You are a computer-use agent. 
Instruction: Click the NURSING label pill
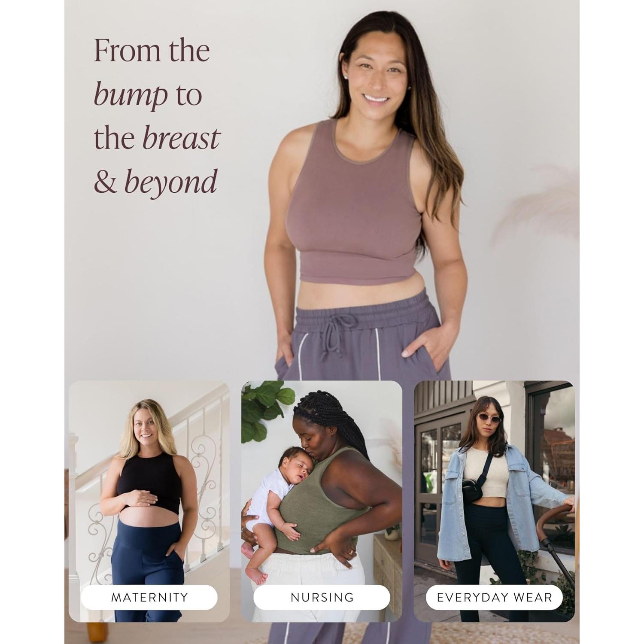(322, 597)
